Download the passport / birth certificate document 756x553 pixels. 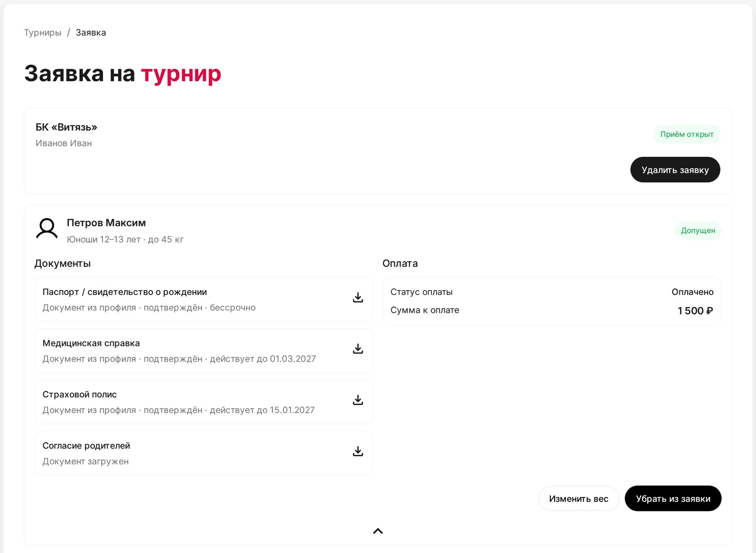tap(358, 298)
